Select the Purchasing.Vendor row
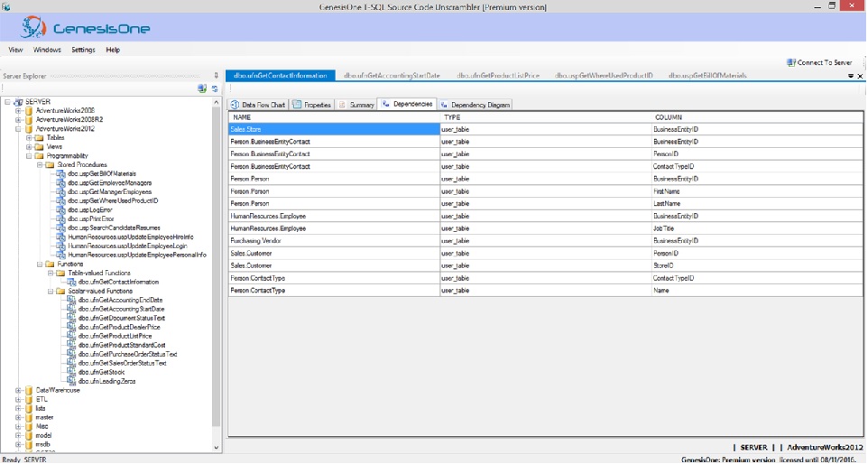Image resolution: width=868 pixels, height=464 pixels. [x=545, y=241]
